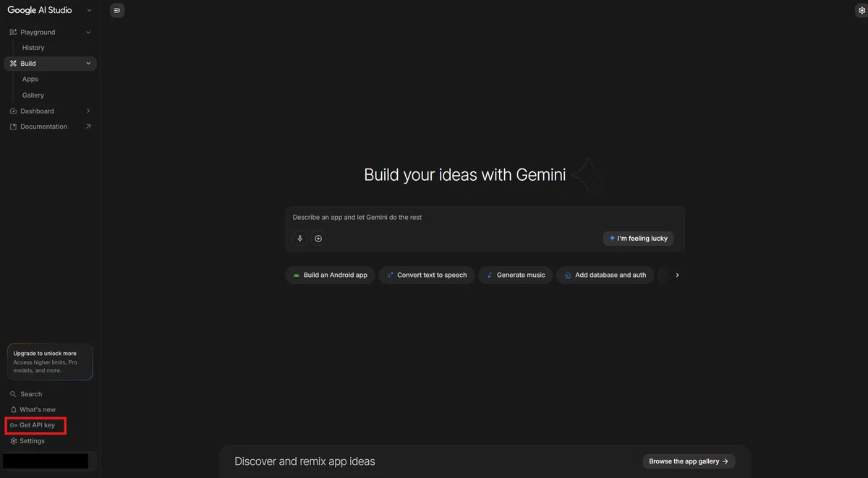The width and height of the screenshot is (868, 478).
Task: Click the key icon beside Get API key
Action: click(14, 425)
